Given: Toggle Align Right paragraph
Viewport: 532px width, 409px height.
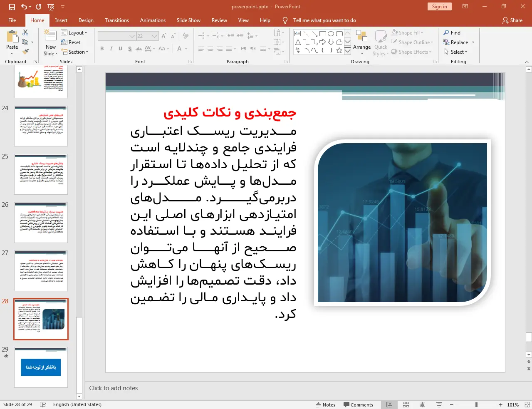Looking at the screenshot, I should point(219,49).
